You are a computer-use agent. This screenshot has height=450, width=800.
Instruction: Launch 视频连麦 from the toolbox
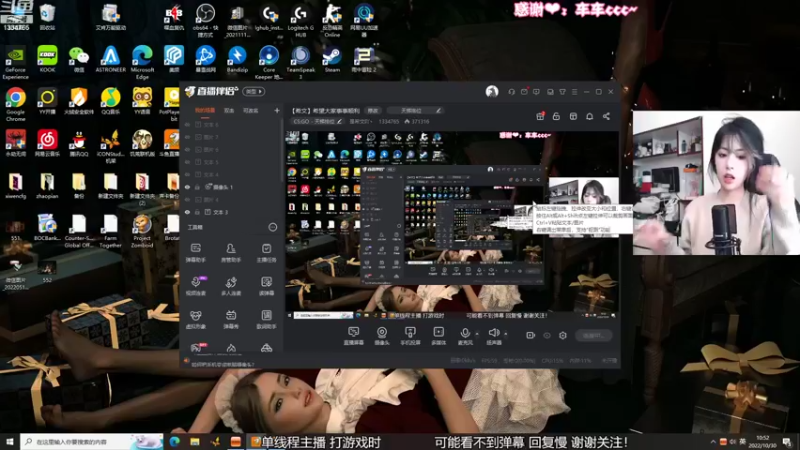(195, 286)
